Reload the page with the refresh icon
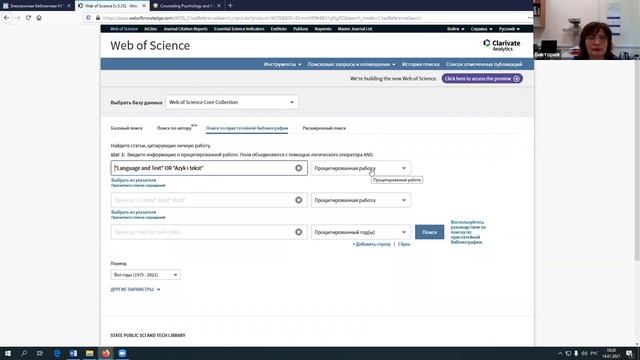 (x=28, y=18)
